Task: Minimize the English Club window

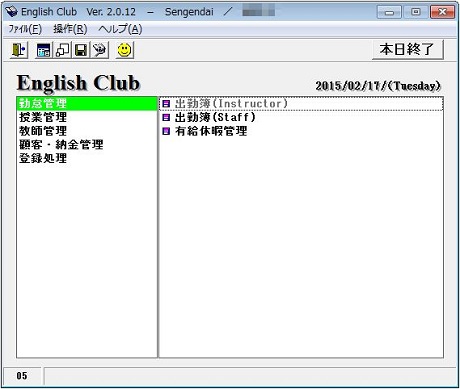Action: point(389,12)
